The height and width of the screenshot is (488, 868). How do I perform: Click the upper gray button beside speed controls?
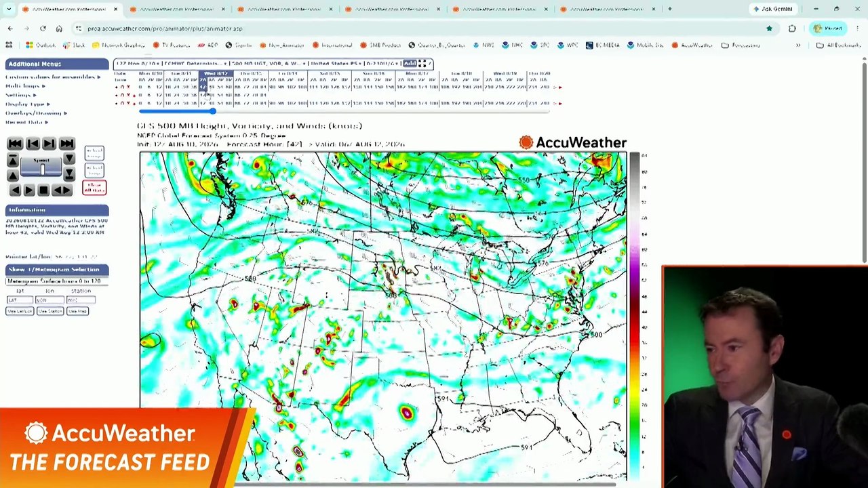click(94, 153)
